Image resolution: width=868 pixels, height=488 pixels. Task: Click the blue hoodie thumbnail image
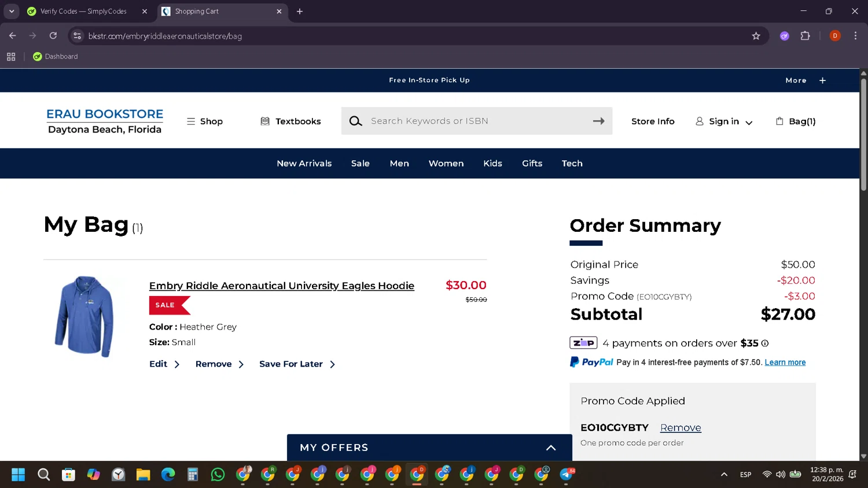pyautogui.click(x=84, y=316)
